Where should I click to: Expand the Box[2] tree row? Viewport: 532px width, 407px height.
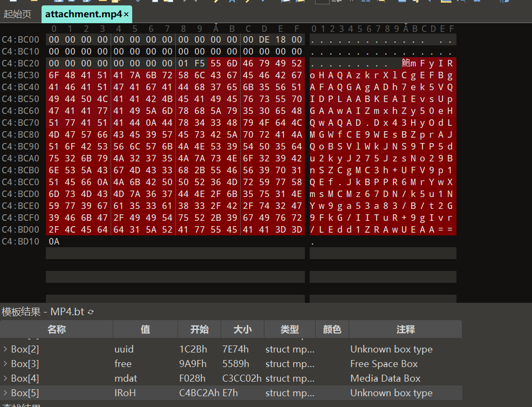[5, 349]
